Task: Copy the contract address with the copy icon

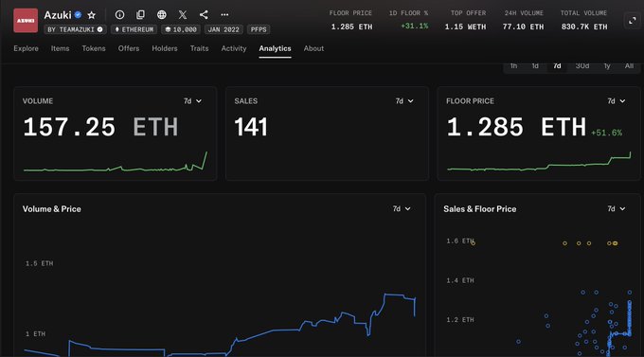Action: 140,15
